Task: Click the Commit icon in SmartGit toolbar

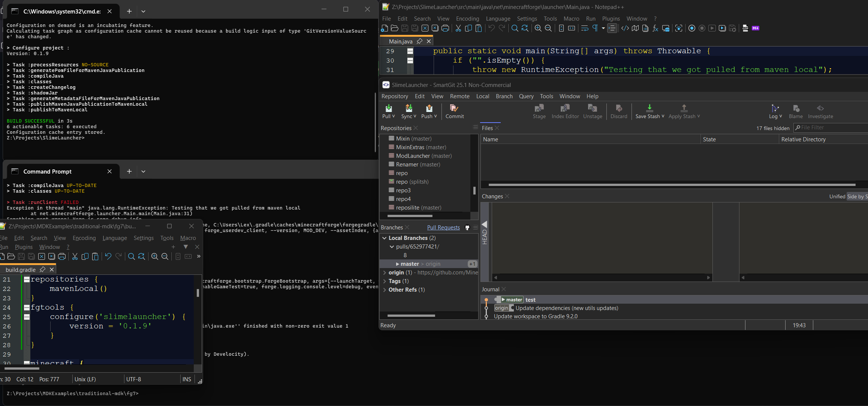Action: pyautogui.click(x=454, y=109)
